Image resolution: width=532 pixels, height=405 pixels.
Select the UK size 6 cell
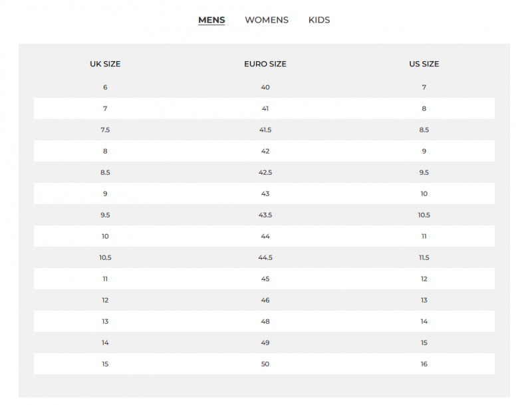(x=105, y=87)
